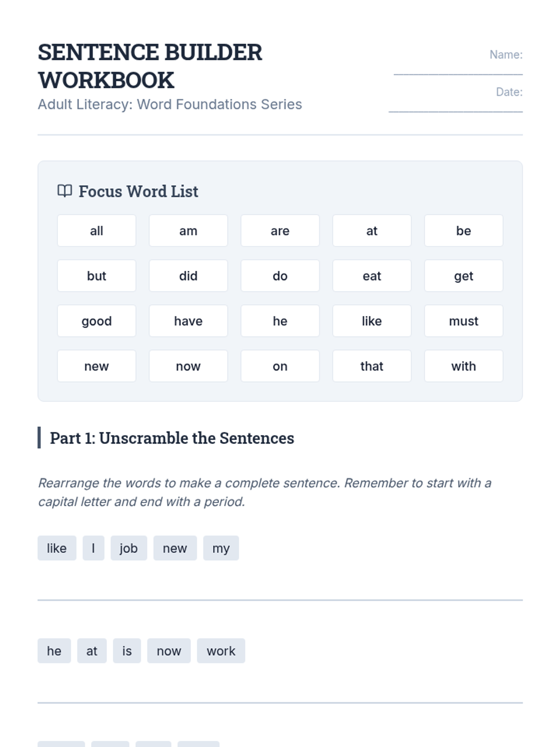The width and height of the screenshot is (560, 747).
Task: Click the book icon beside Focus Word List
Action: tap(64, 191)
